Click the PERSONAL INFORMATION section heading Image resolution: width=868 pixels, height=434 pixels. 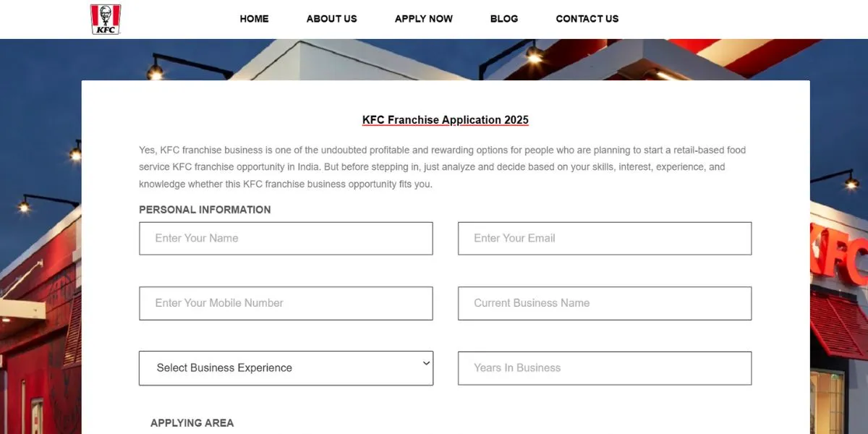point(205,210)
